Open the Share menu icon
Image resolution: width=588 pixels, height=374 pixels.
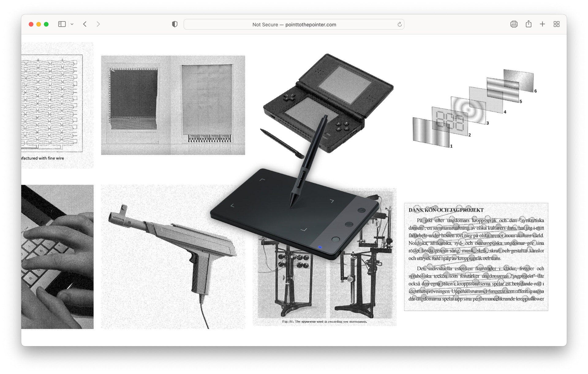pos(528,24)
